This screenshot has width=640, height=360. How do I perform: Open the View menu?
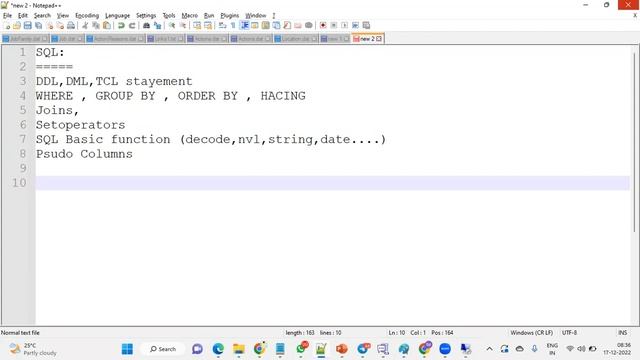(63, 16)
